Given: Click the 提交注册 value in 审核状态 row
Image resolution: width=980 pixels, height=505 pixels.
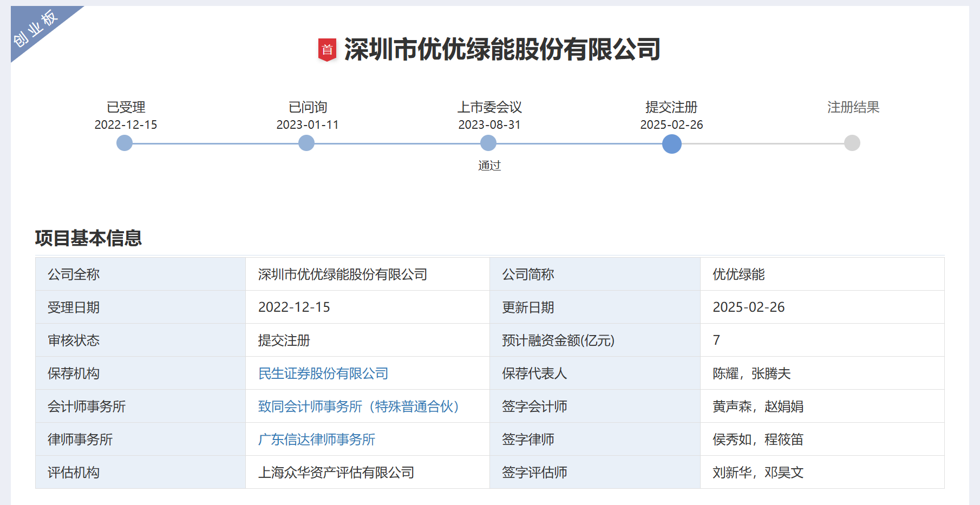Looking at the screenshot, I should coord(368,340).
